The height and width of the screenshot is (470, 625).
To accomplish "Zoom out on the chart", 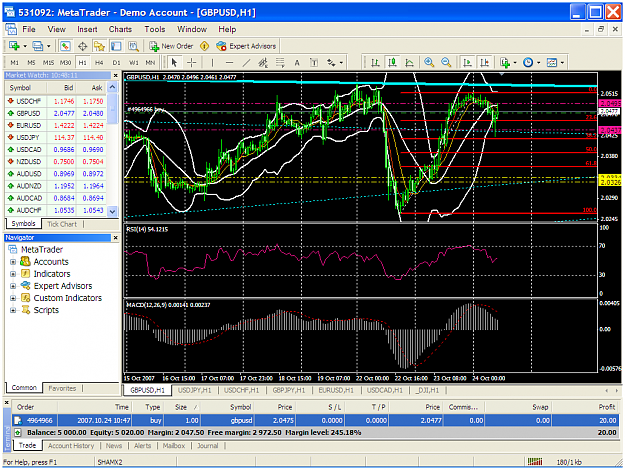I will pyautogui.click(x=446, y=63).
